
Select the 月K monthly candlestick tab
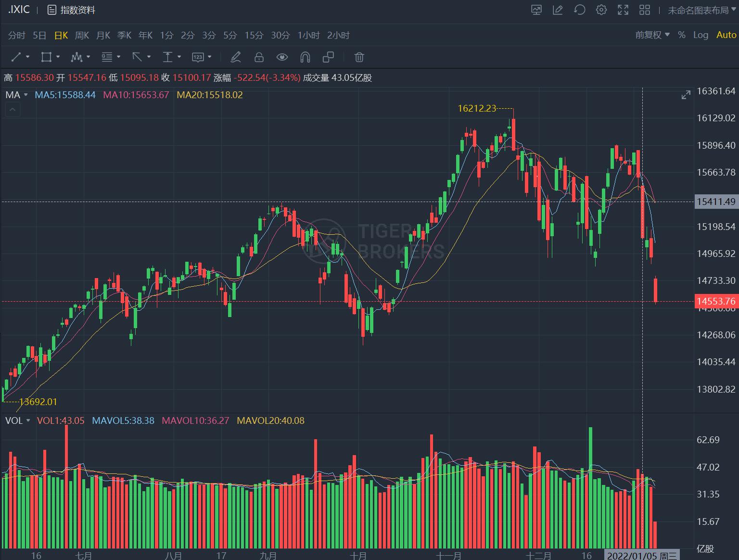click(103, 35)
